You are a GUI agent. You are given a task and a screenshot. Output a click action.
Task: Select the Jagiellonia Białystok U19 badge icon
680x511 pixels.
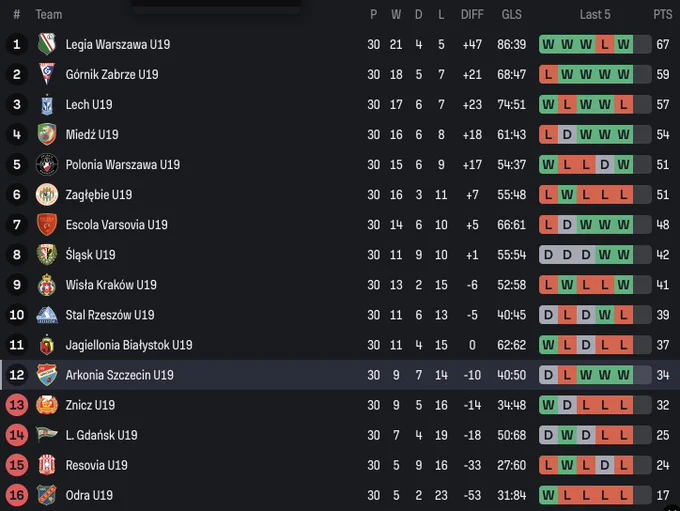pos(47,345)
